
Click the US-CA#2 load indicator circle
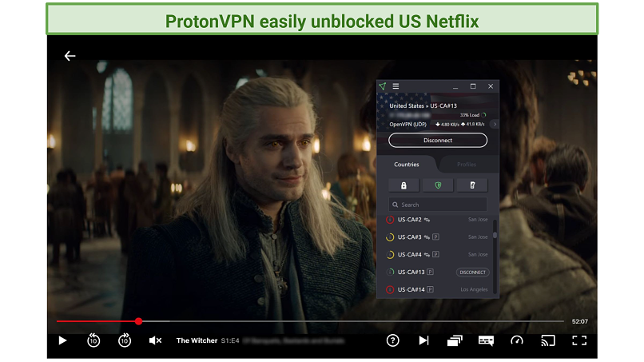[x=390, y=220]
